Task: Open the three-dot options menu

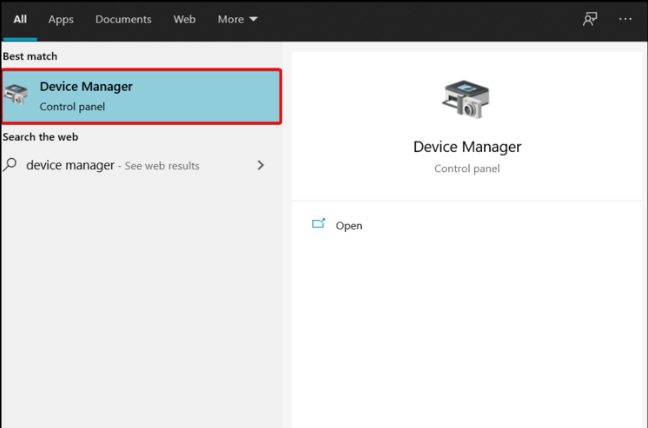Action: 626,19
